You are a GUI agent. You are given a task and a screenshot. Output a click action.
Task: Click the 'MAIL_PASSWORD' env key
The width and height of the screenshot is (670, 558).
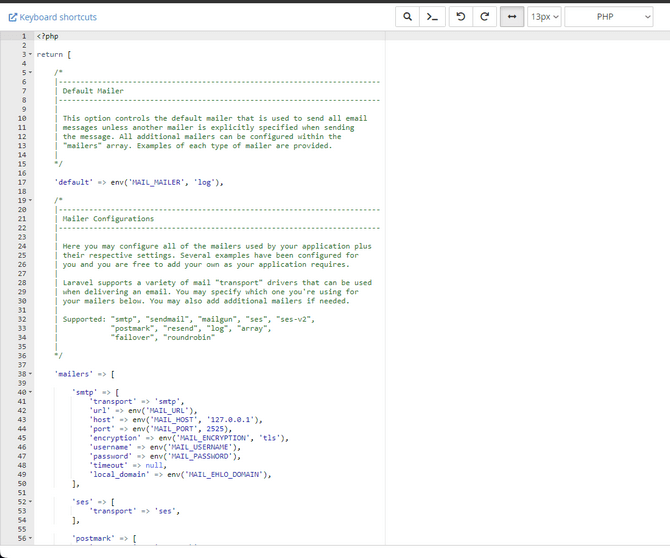(x=200, y=456)
